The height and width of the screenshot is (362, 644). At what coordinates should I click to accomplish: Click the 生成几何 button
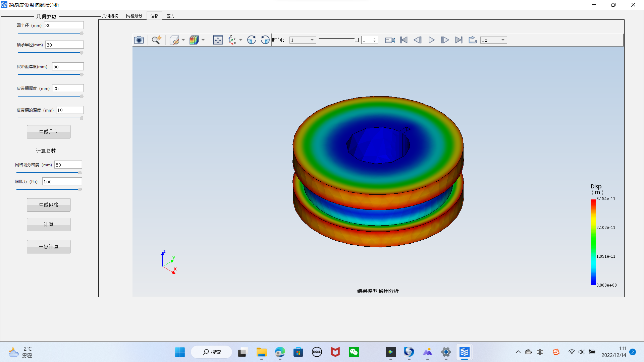coord(49,132)
